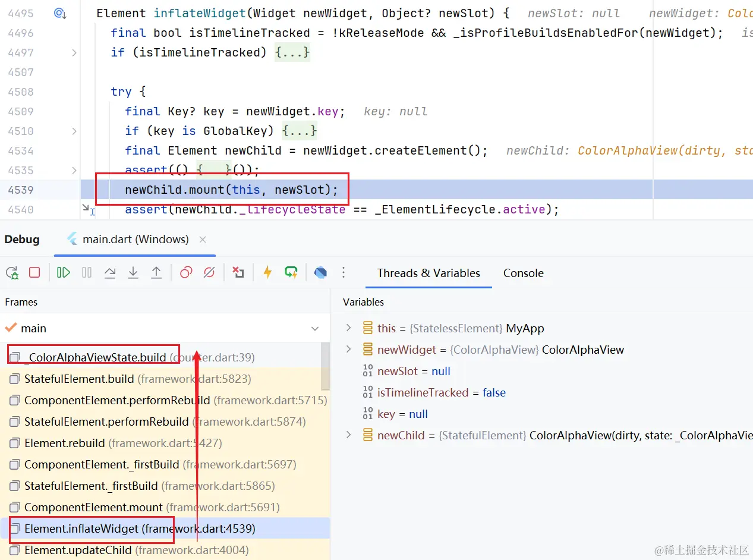Click the 'Variables' panel header
This screenshot has width=753, height=560.
pos(363,302)
